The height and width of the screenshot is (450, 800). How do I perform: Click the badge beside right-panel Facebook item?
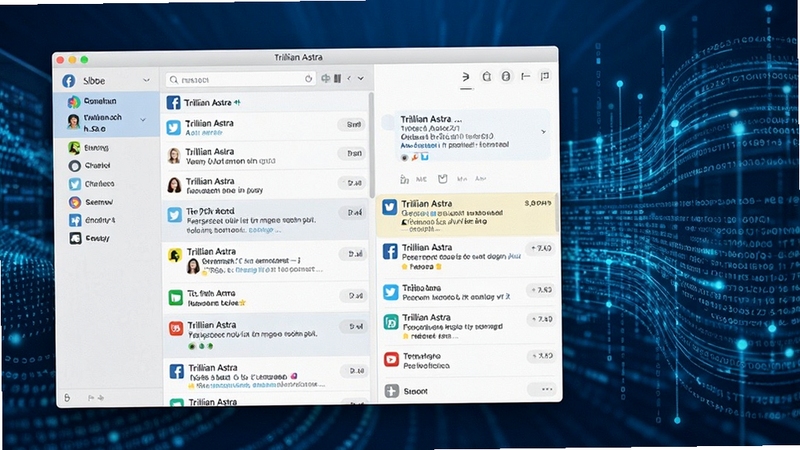[x=541, y=248]
